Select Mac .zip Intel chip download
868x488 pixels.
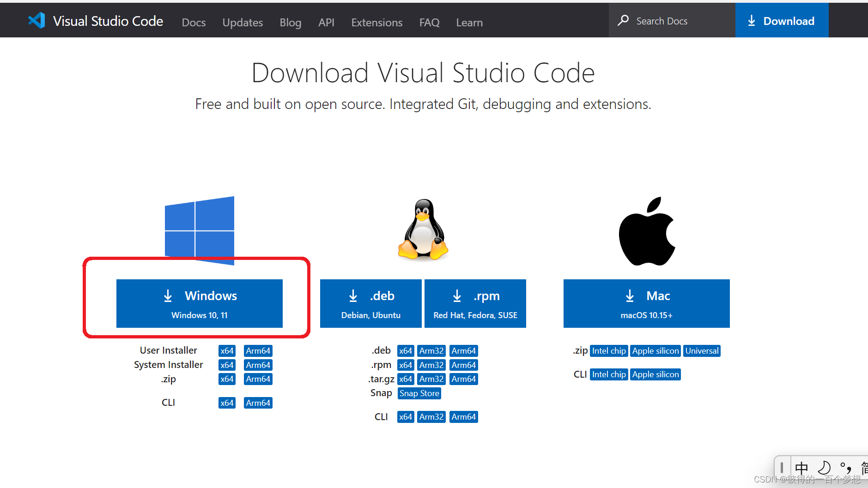point(609,351)
